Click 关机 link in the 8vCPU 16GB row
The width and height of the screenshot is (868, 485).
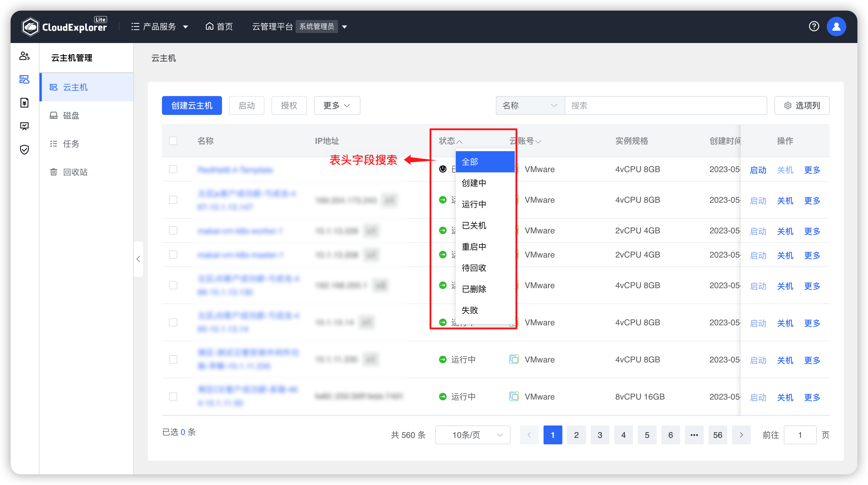[x=785, y=397]
